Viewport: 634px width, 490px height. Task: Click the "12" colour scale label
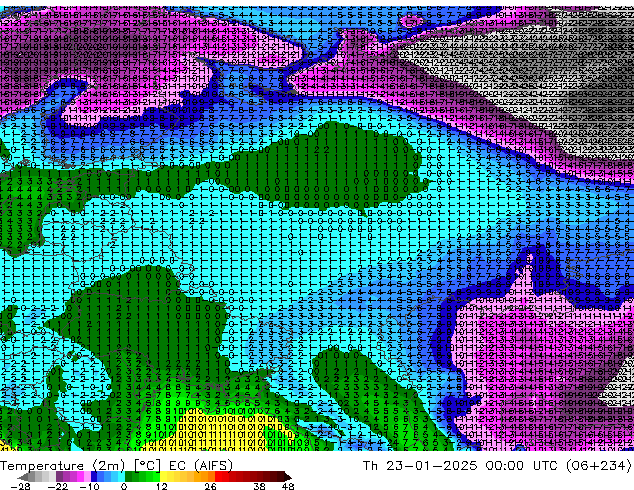point(162,486)
